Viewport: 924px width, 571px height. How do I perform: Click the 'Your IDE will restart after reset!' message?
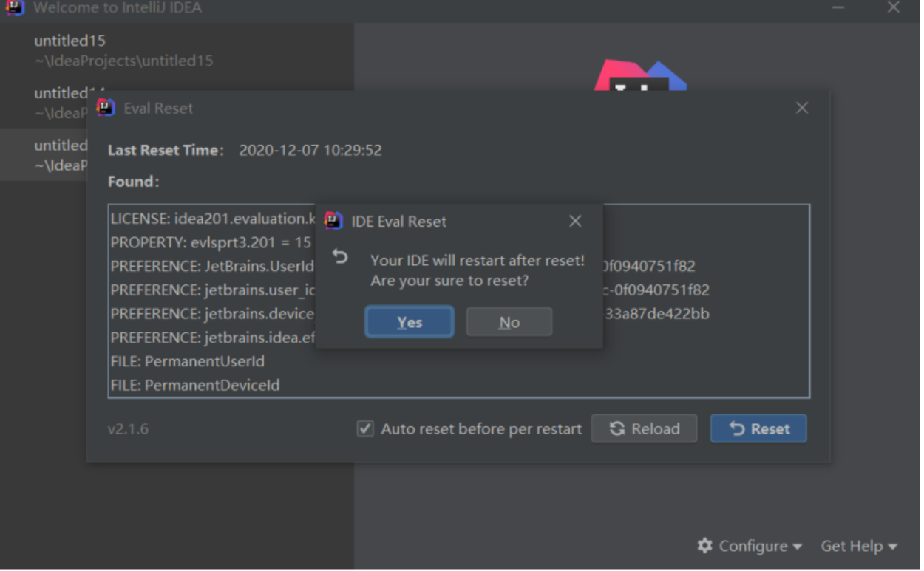(x=478, y=260)
